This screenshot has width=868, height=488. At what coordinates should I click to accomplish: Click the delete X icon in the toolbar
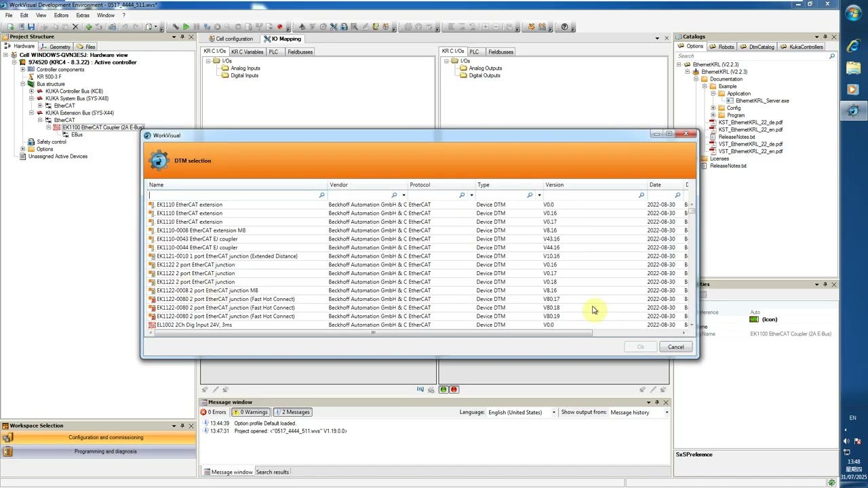coord(75,27)
